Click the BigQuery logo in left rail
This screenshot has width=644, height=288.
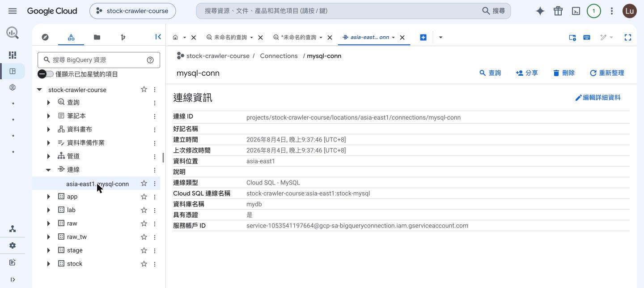click(x=13, y=32)
